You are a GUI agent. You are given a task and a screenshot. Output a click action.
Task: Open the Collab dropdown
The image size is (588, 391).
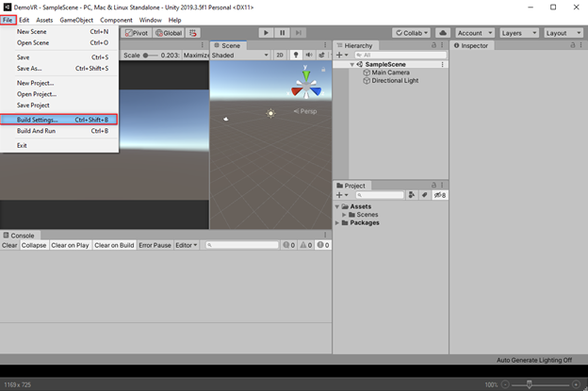(412, 33)
